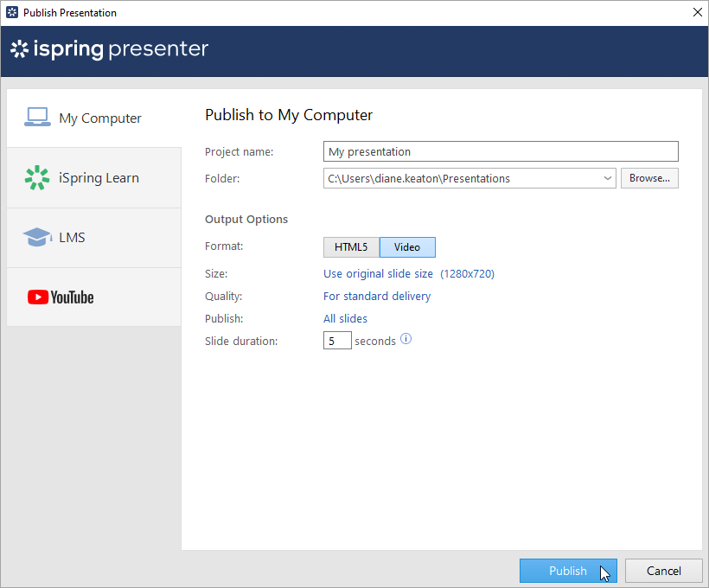The height and width of the screenshot is (588, 709).
Task: Select Video output format
Action: point(407,247)
